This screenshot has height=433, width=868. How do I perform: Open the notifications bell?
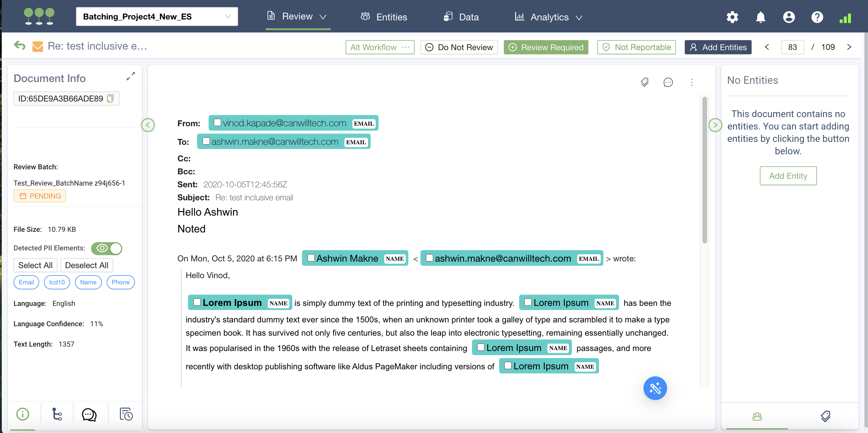point(760,17)
